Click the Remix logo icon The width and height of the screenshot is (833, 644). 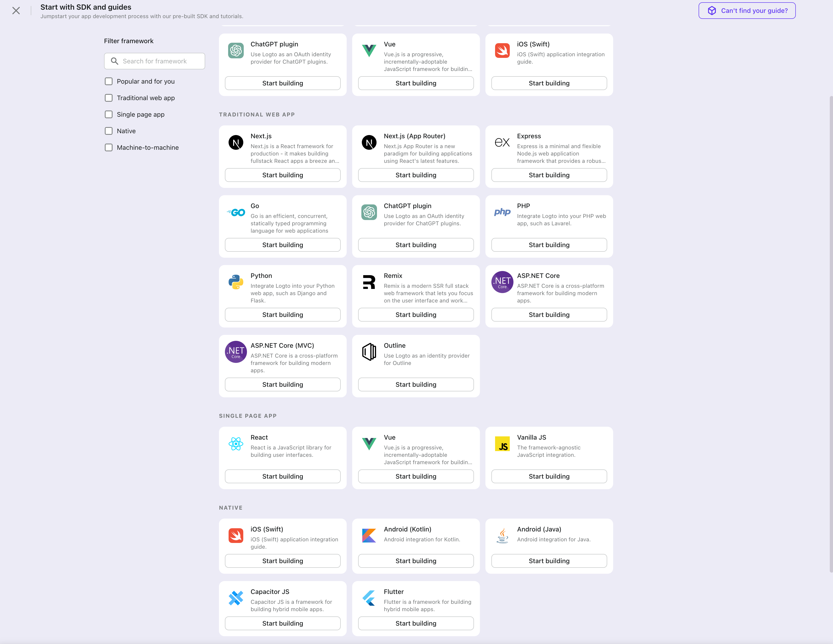(369, 282)
